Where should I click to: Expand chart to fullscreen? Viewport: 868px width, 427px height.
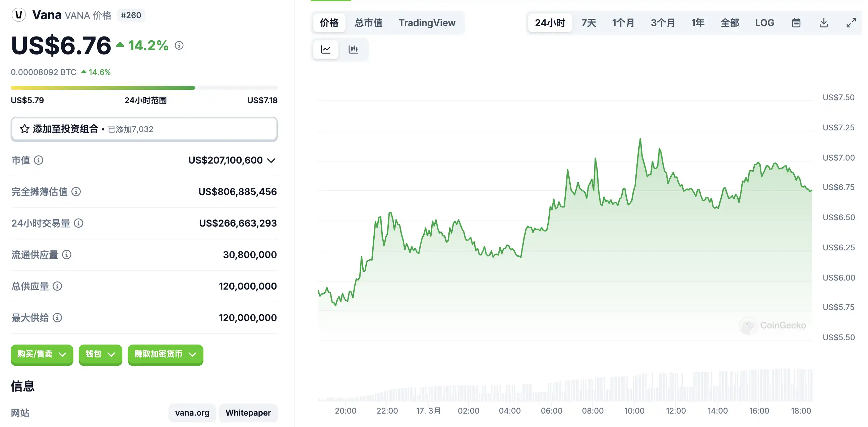pyautogui.click(x=852, y=23)
